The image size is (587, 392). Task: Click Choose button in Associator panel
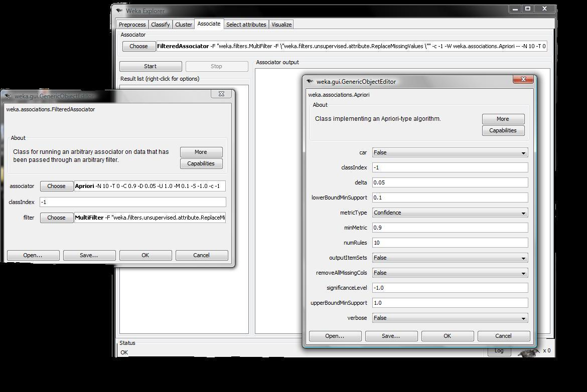(x=138, y=46)
